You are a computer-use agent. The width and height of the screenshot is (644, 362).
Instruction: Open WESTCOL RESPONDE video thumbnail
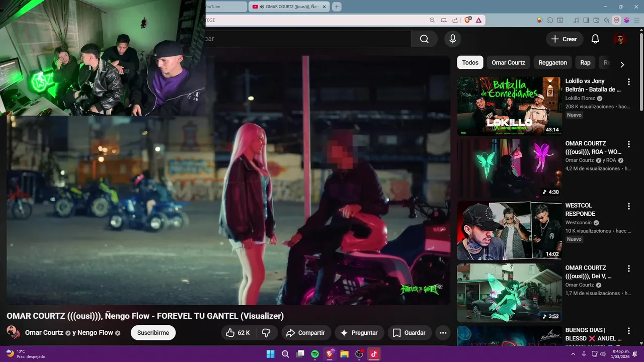click(x=509, y=230)
